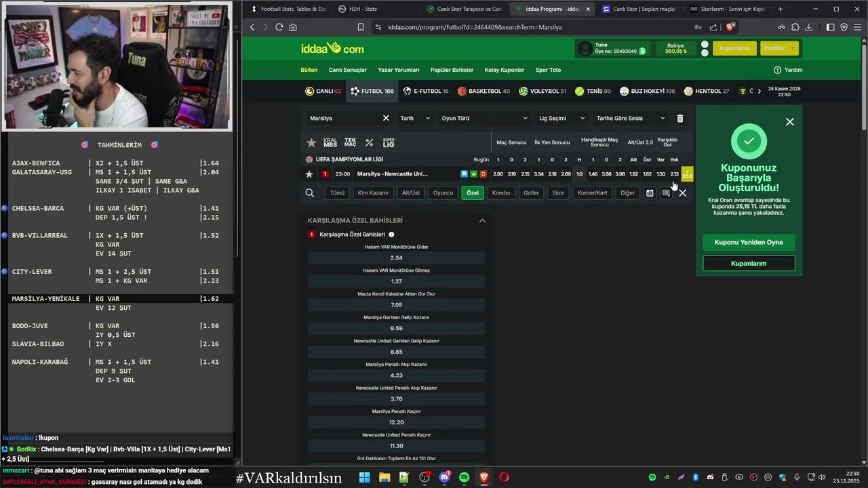
Task: Select the Diğer market filter
Action: 628,193
